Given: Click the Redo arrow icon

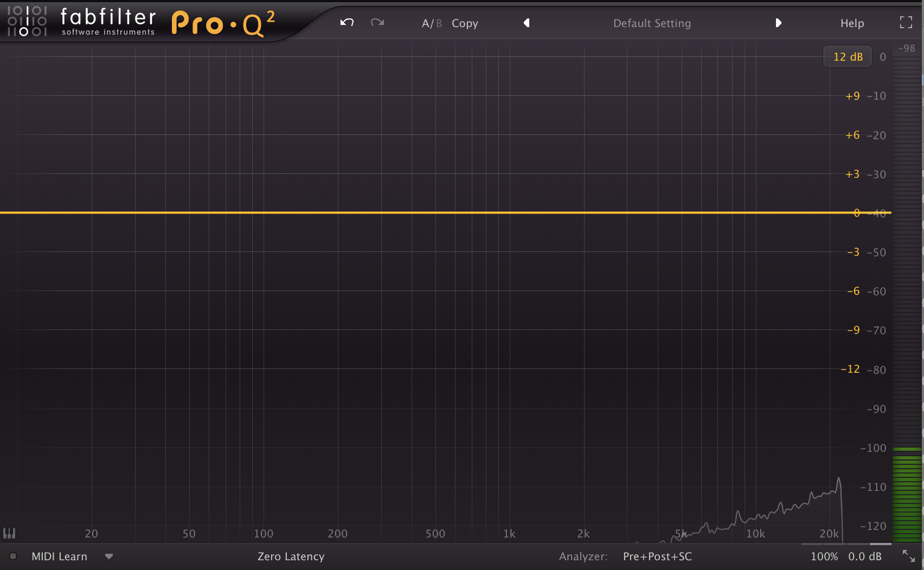Looking at the screenshot, I should 377,23.
